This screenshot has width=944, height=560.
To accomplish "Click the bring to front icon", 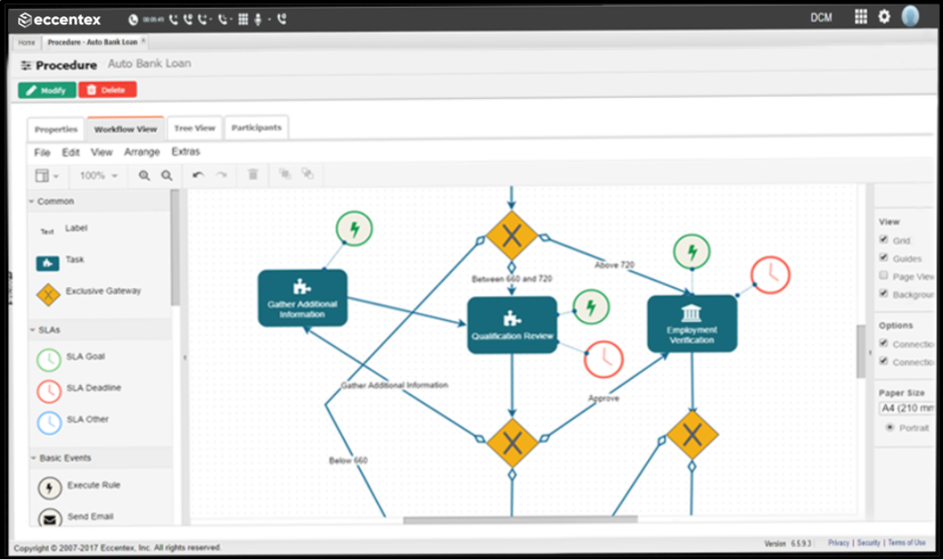I will click(x=285, y=174).
